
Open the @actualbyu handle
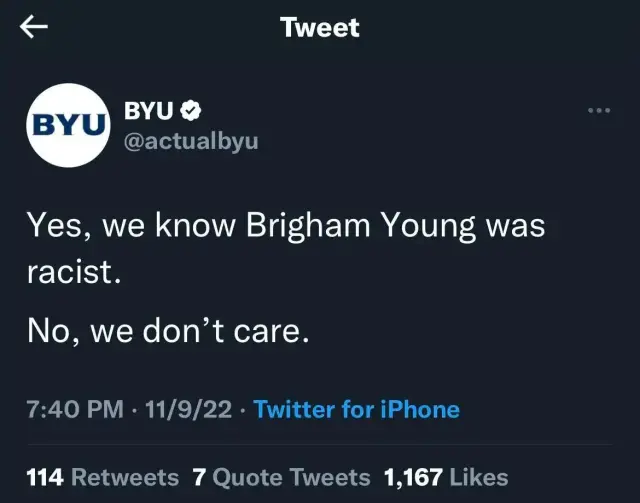pyautogui.click(x=190, y=141)
